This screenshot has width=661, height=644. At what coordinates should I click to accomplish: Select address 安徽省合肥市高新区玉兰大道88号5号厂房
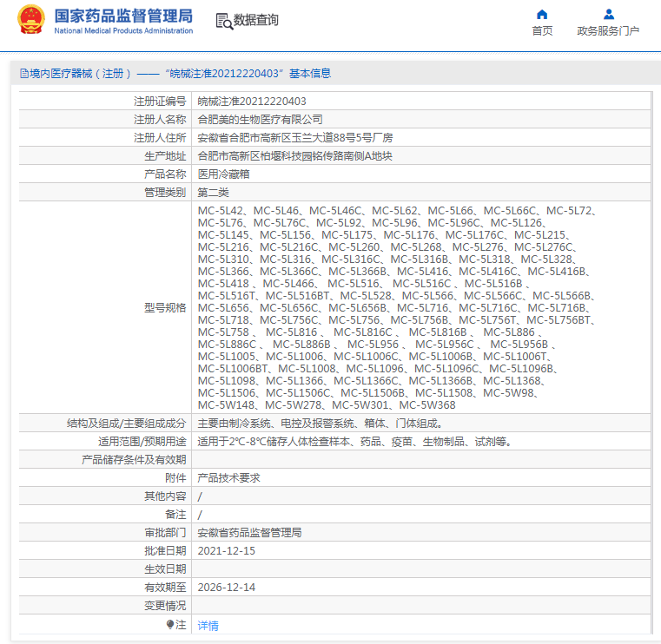(295, 138)
